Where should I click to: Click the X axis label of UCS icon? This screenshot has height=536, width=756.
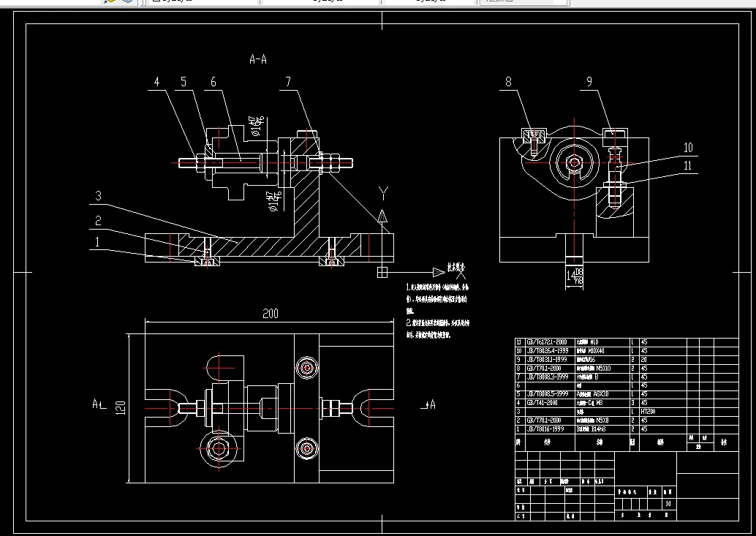[x=461, y=274]
